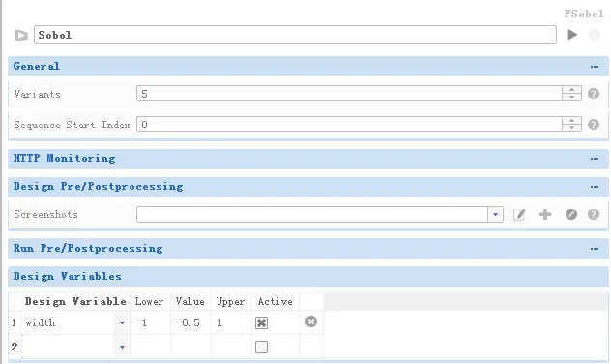
Task: Collapse the Design Variables section header
Action: 308,277
